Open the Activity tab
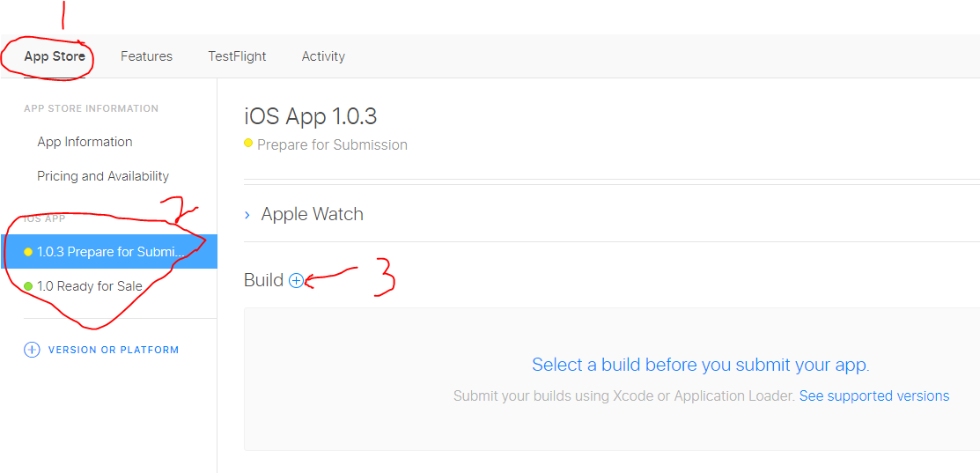The image size is (980, 473). point(323,56)
